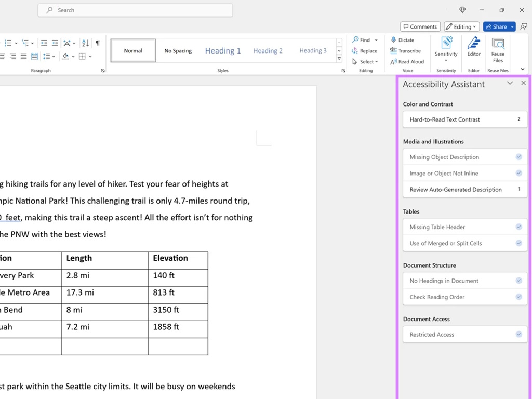This screenshot has width=532, height=399.
Task: Open Accessibility Assistant pane options chevron
Action: pos(510,83)
